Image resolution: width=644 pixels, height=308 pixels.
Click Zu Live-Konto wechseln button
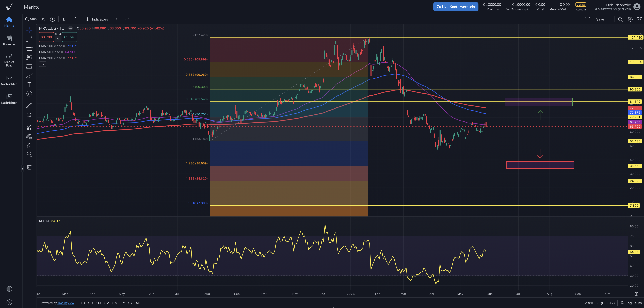(456, 7)
